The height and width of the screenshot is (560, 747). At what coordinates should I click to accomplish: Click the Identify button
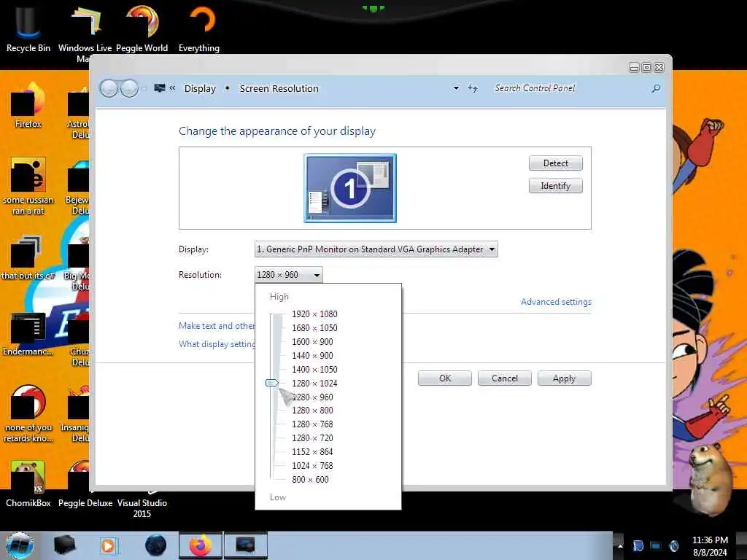[x=555, y=186]
